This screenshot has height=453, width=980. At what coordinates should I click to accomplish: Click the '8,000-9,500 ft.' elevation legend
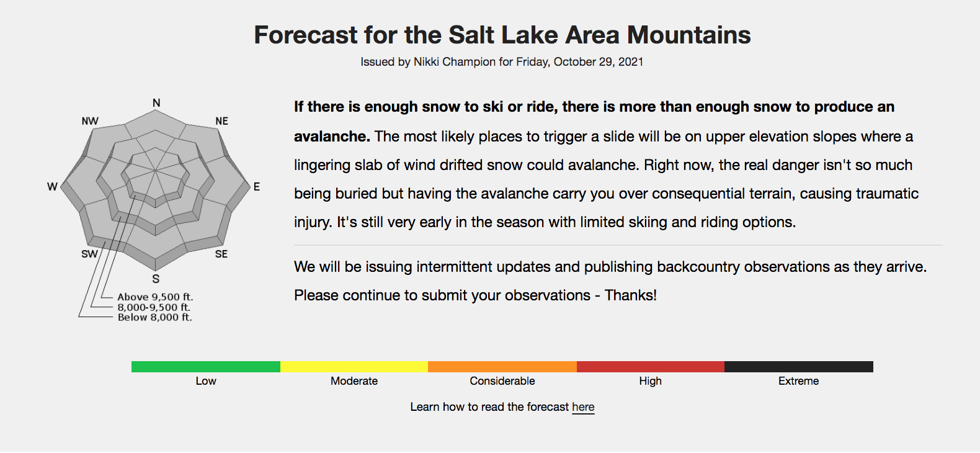pyautogui.click(x=154, y=307)
